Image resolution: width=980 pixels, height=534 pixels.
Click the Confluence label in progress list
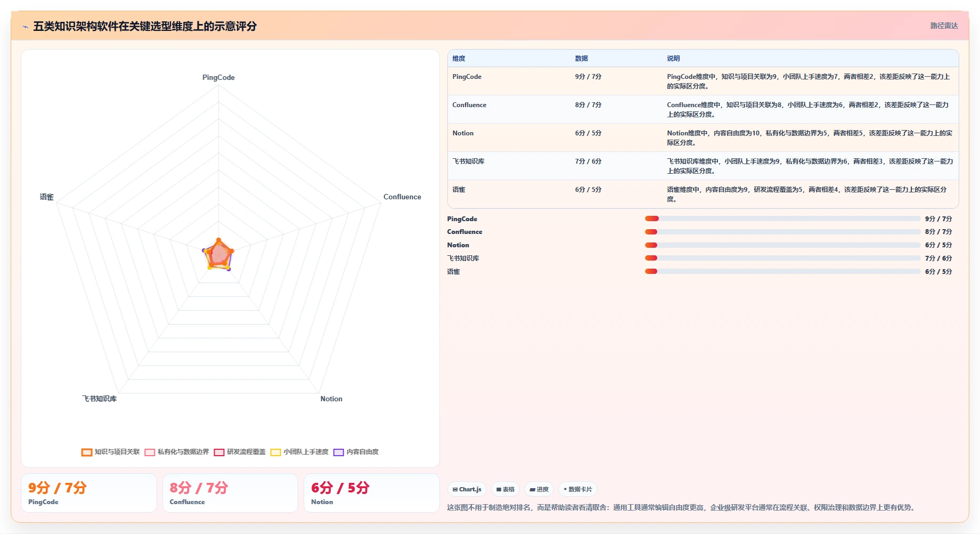(464, 232)
